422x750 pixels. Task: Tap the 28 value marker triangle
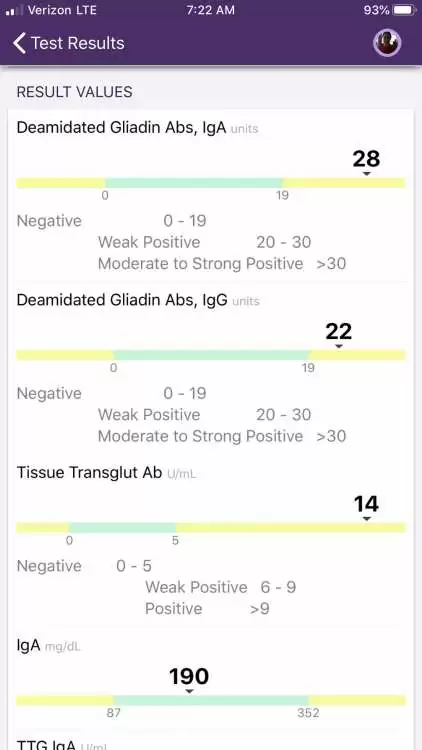pos(366,174)
